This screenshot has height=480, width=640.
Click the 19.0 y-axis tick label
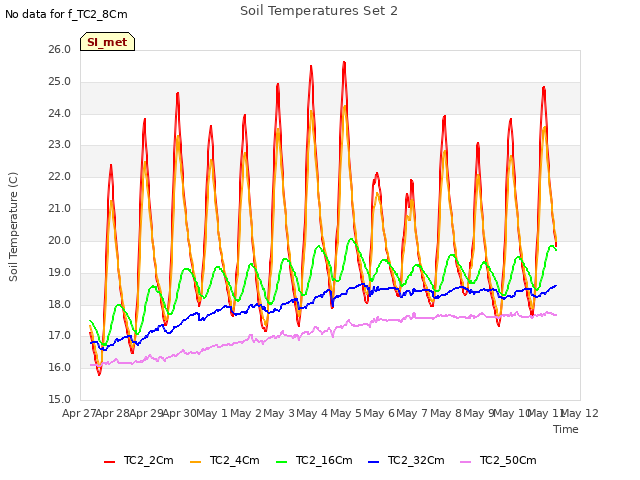60,272
